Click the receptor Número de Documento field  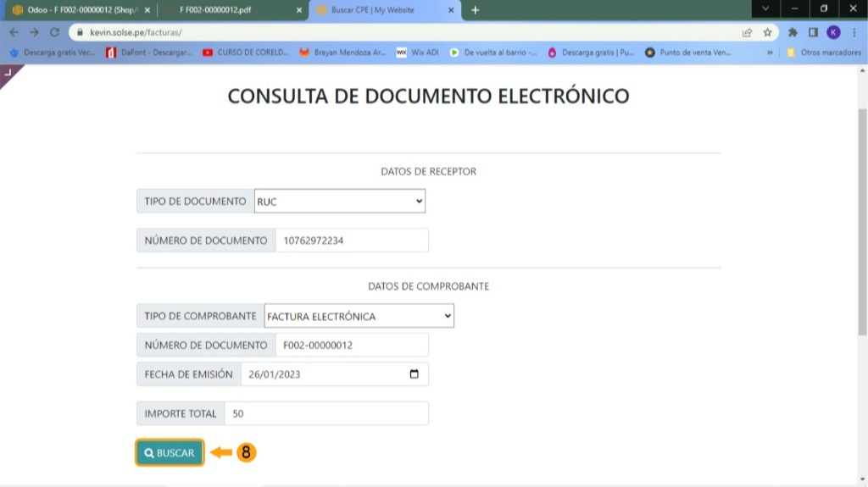point(351,241)
